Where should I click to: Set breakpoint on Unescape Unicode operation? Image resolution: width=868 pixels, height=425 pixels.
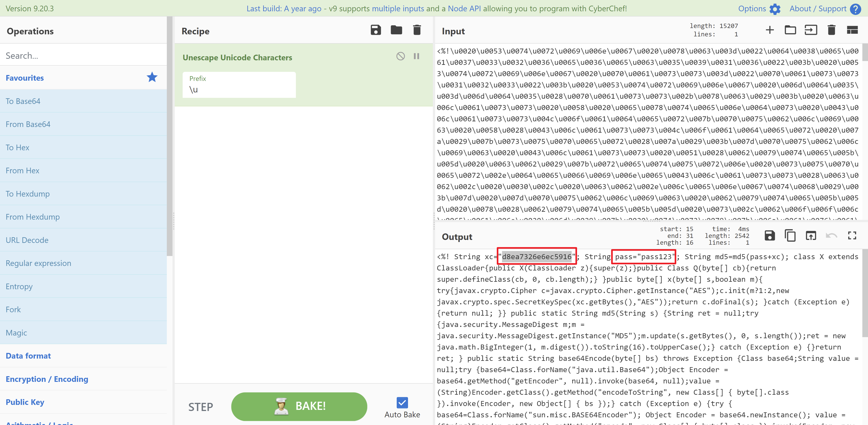[416, 56]
